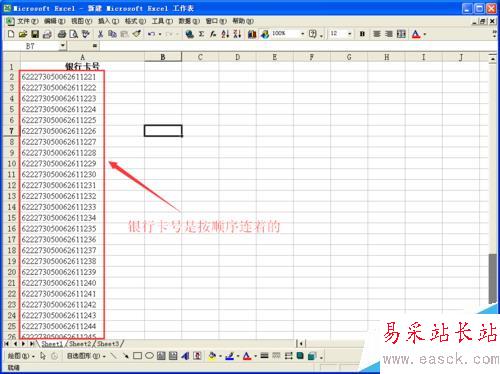Image resolution: width=500 pixels, height=374 pixels.
Task: Sort ascending with the A-Z icon
Action: tap(225, 34)
